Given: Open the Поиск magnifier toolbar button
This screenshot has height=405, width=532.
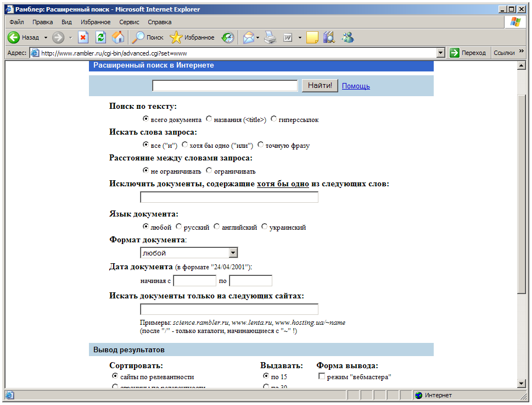Looking at the screenshot, I should pos(148,37).
